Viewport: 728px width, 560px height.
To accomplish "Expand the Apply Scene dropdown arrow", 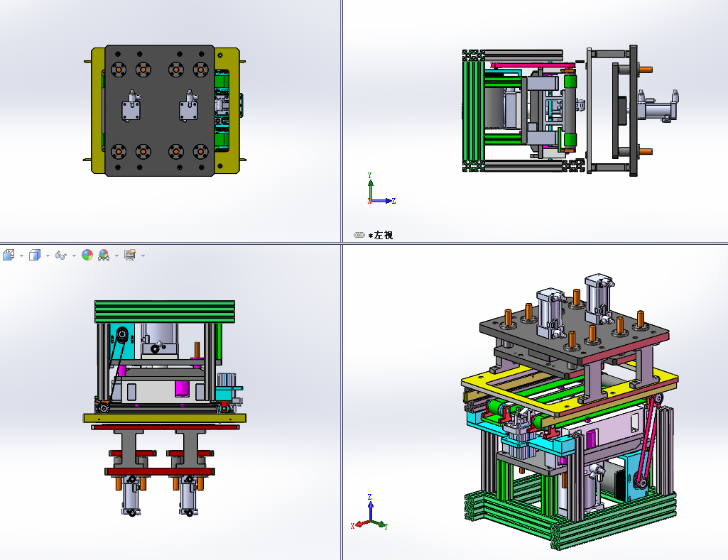I will [116, 256].
